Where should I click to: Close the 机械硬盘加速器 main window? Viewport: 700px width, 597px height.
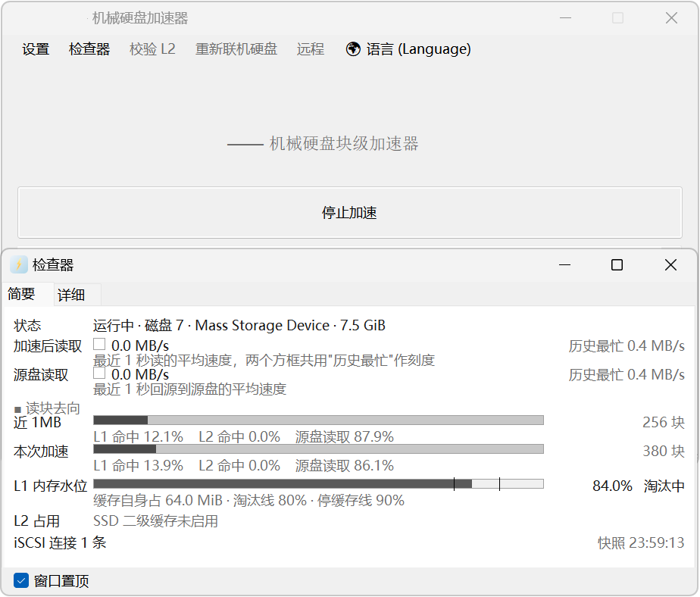click(671, 18)
